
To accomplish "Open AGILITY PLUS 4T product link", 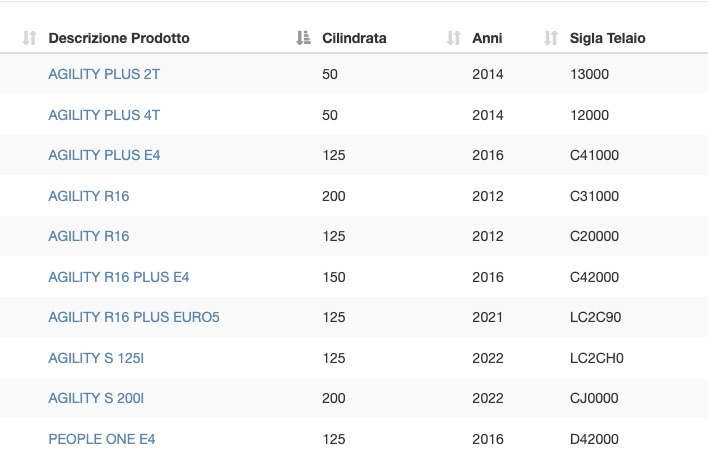I will click(x=104, y=115).
